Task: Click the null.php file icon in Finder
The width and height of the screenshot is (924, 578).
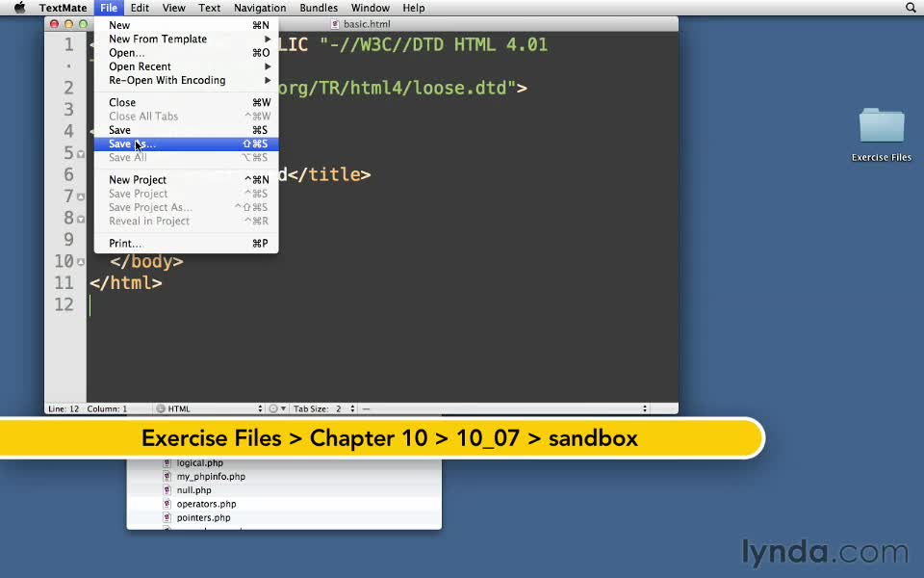Action: coord(167,490)
